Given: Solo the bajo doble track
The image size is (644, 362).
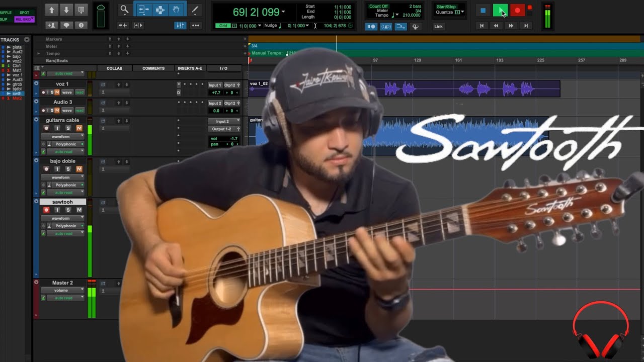Looking at the screenshot, I should [x=68, y=169].
